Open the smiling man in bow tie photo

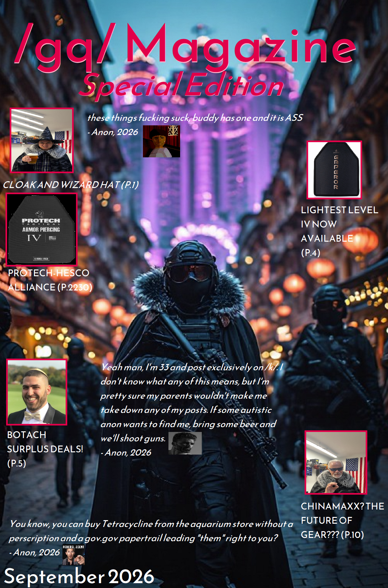coord(37,392)
